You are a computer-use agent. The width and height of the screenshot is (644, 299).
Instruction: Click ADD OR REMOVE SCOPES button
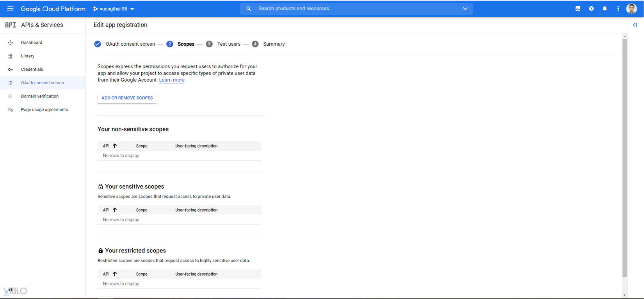point(127,98)
